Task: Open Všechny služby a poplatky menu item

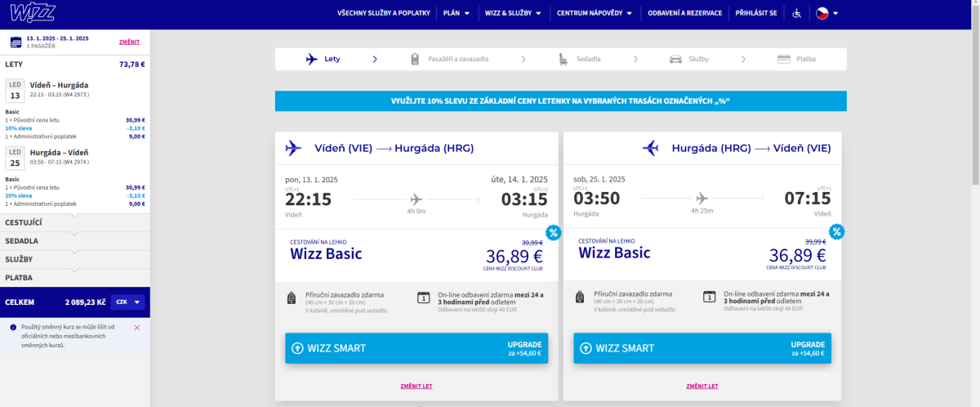Action: (383, 14)
